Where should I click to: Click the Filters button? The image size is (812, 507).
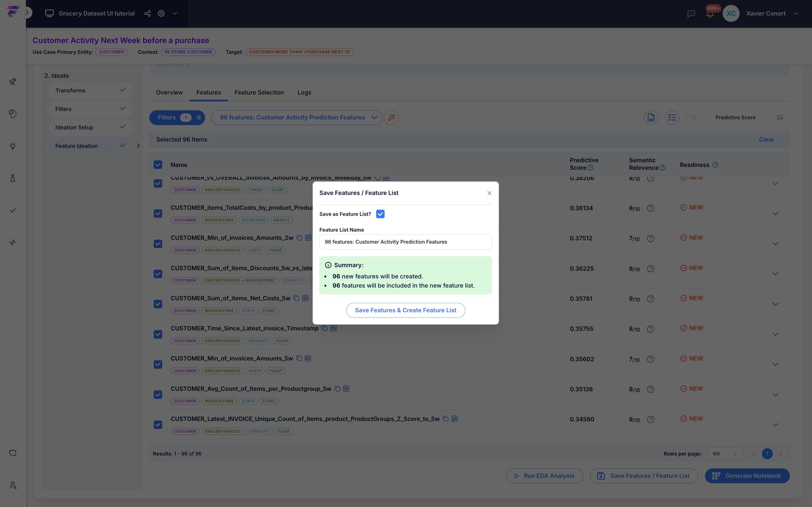177,118
